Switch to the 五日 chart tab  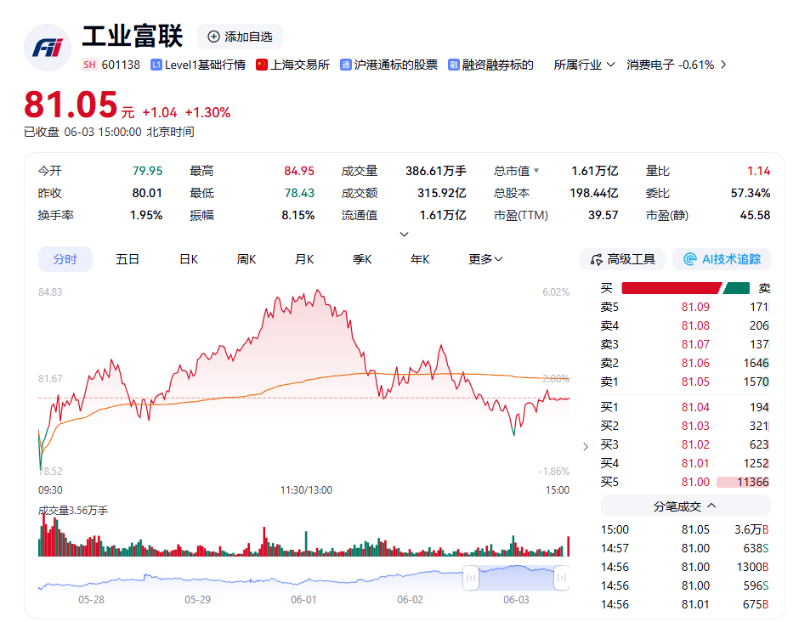tap(127, 259)
